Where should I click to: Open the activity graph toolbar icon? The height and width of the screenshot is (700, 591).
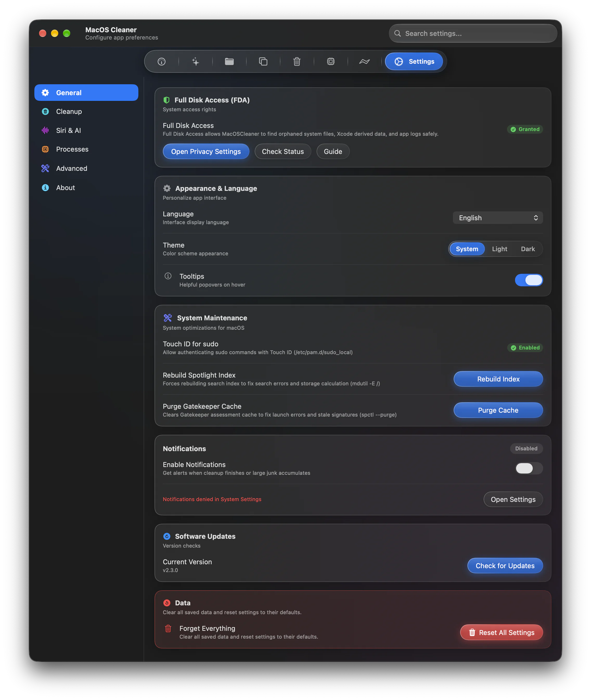[x=364, y=62]
